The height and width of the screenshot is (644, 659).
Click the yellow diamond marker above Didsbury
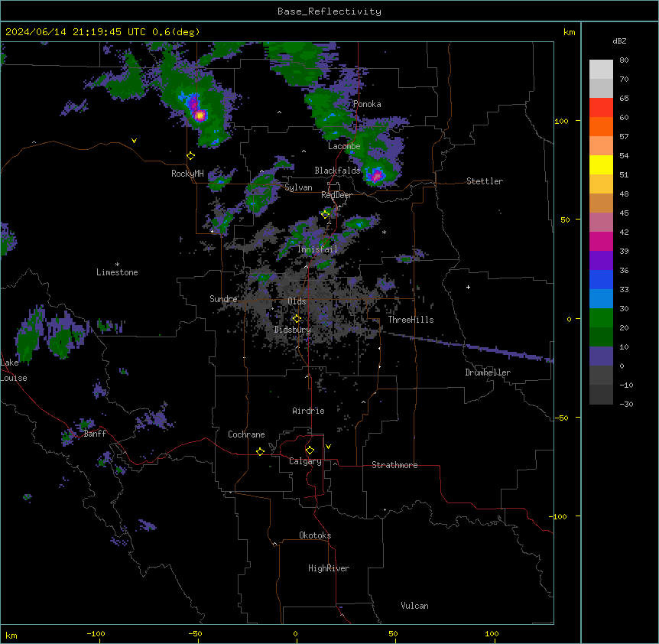pyautogui.click(x=297, y=319)
